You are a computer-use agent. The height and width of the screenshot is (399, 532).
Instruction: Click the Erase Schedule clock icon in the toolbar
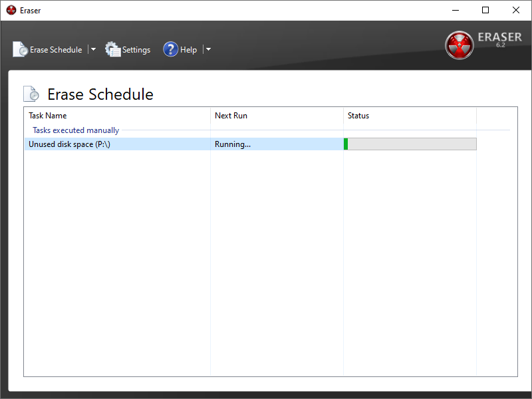[x=21, y=49]
